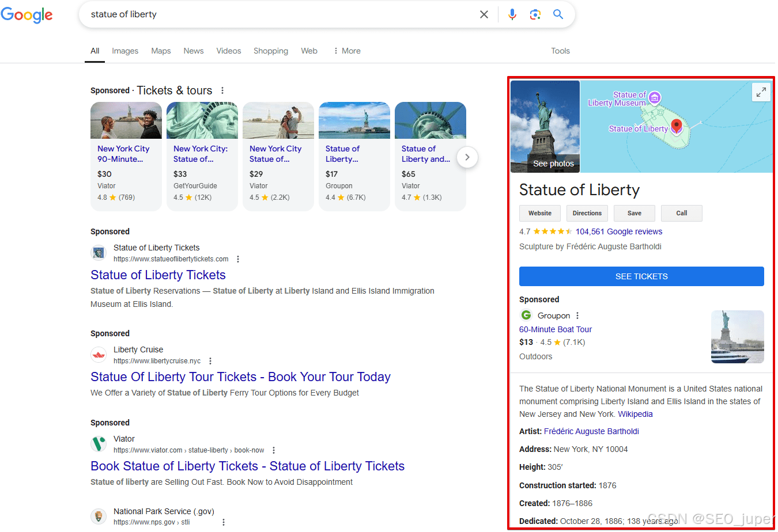
Task: Click the Groupon green G logo
Action: [x=526, y=315]
